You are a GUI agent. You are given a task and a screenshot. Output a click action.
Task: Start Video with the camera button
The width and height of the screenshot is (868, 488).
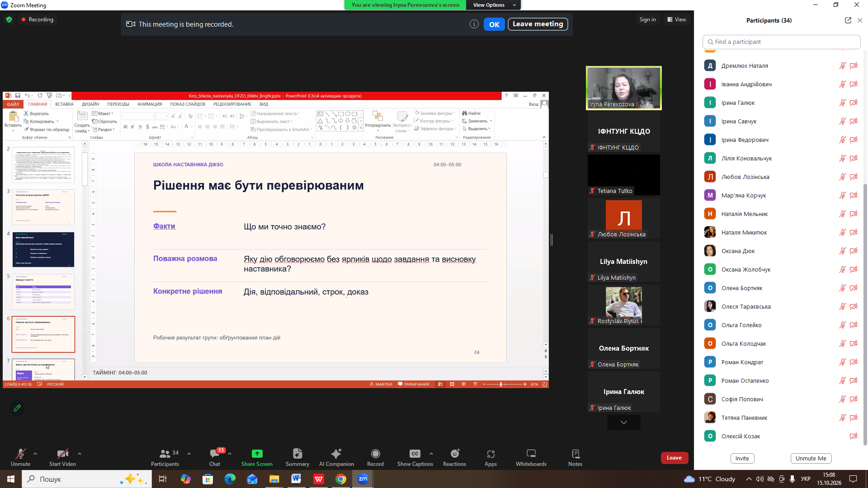pos(62,457)
